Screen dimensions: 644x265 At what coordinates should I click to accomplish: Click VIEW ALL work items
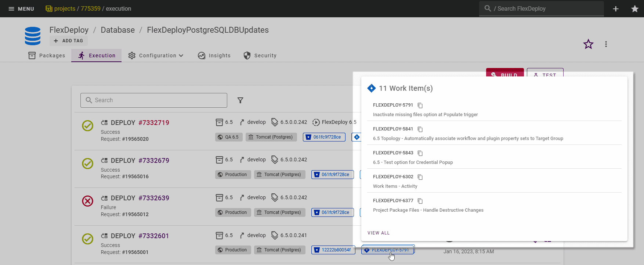pyautogui.click(x=379, y=233)
